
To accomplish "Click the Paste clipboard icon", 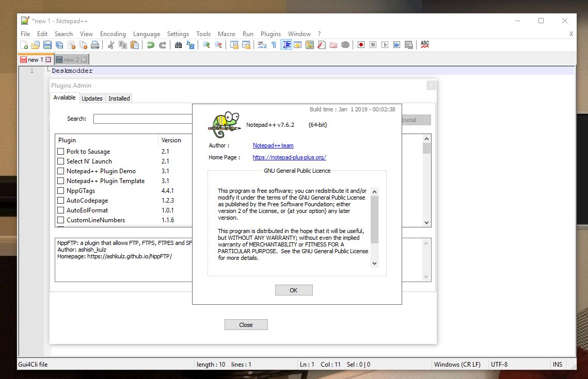I will pyautogui.click(x=135, y=45).
